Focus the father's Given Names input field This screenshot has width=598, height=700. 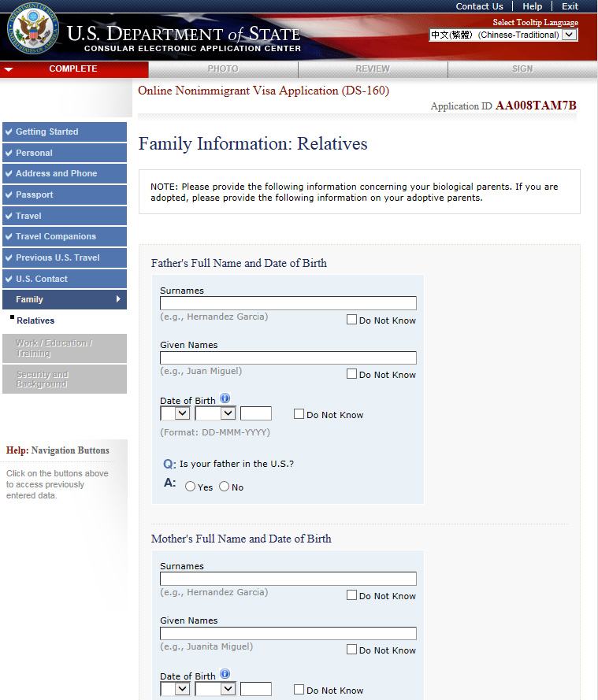point(288,357)
